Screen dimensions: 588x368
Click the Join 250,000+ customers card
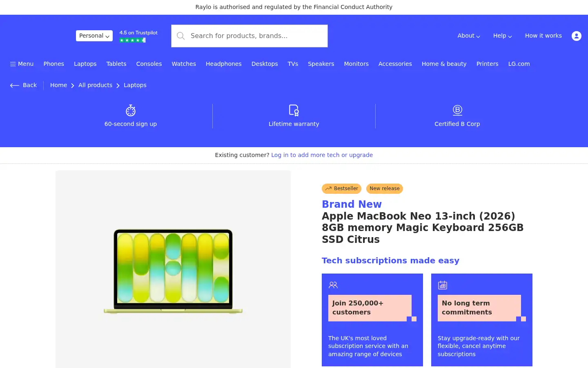click(372, 320)
